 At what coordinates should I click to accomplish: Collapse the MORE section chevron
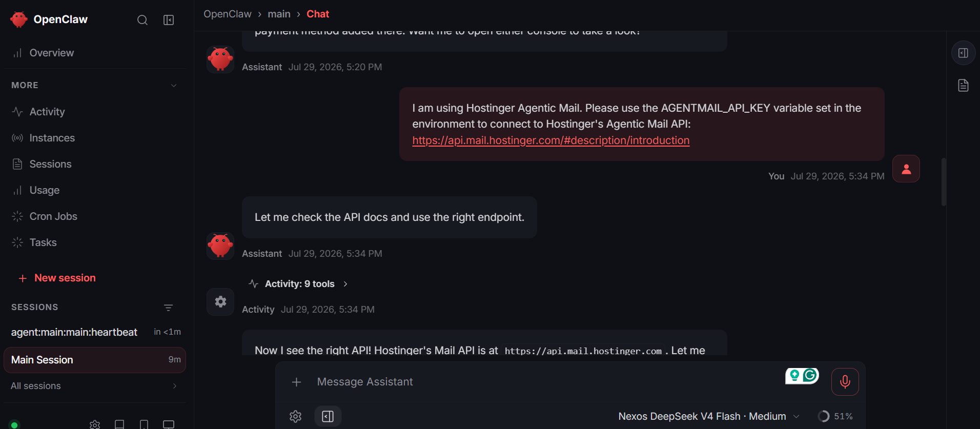point(174,86)
